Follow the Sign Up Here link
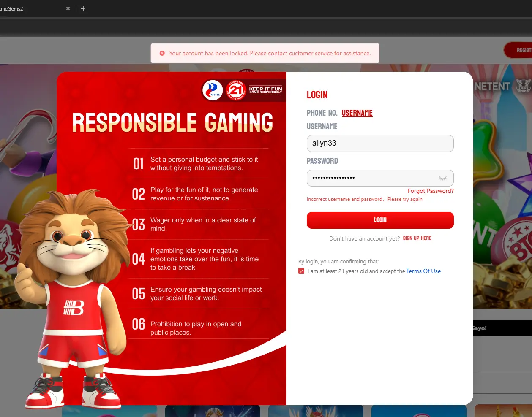 tap(417, 238)
